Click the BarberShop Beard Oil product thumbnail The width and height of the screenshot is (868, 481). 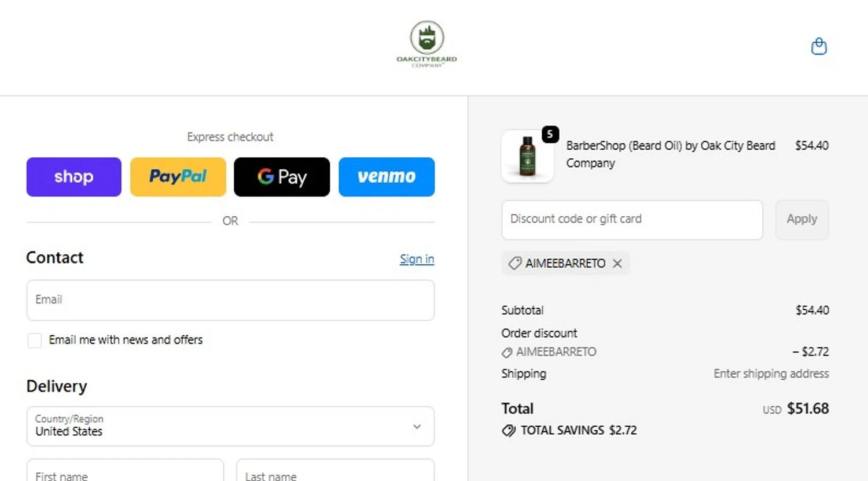click(527, 156)
